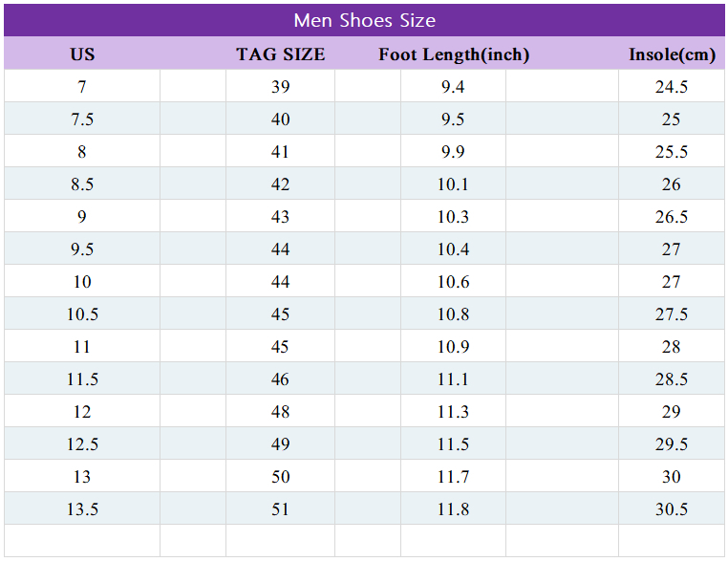Click the 26.5 insole cell
Viewport: 728px width, 562px height.
click(x=672, y=217)
